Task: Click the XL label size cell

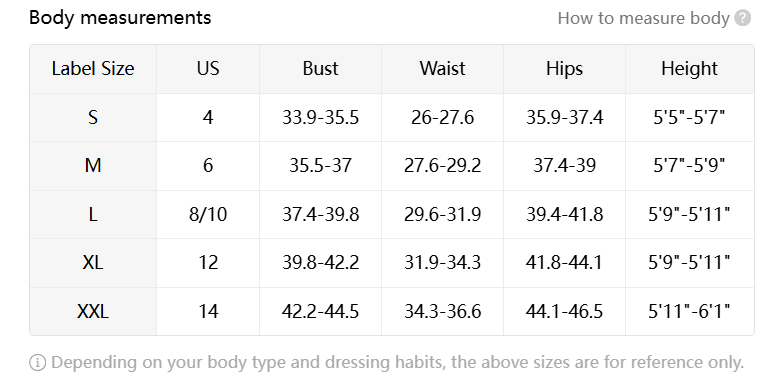Action: [x=93, y=262]
